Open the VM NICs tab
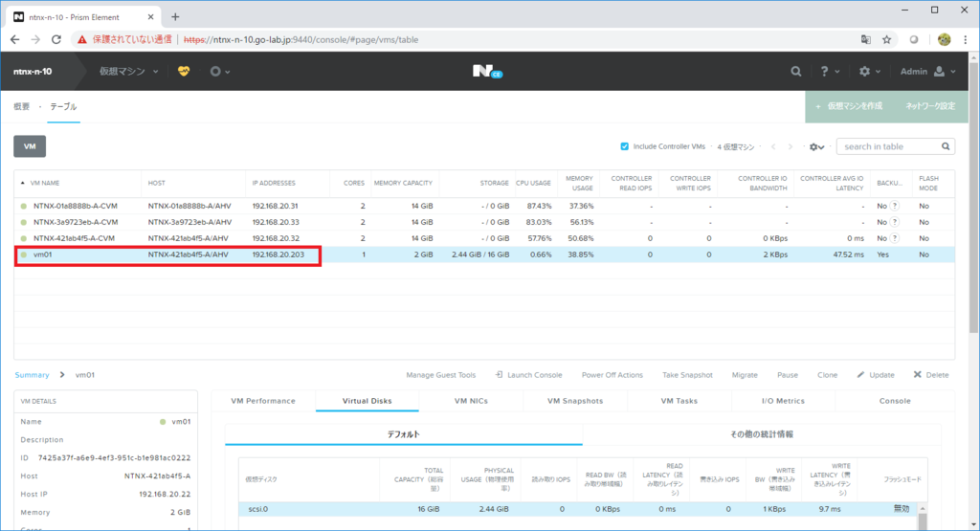 (x=471, y=401)
